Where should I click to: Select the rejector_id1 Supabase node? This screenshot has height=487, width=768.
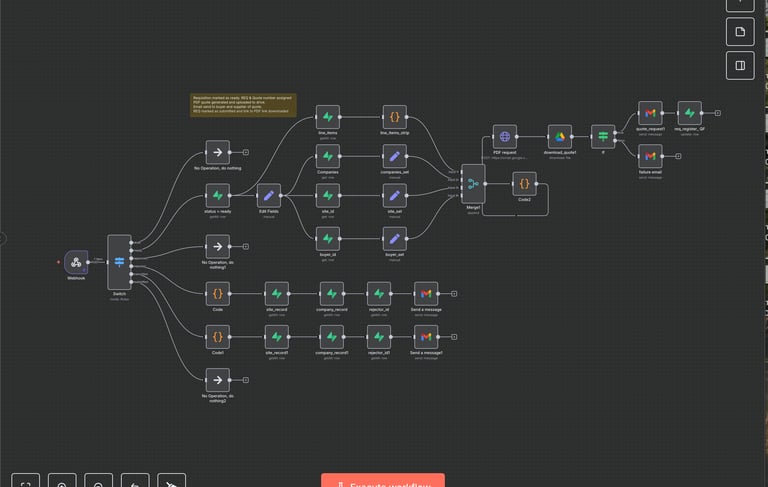pyautogui.click(x=379, y=337)
